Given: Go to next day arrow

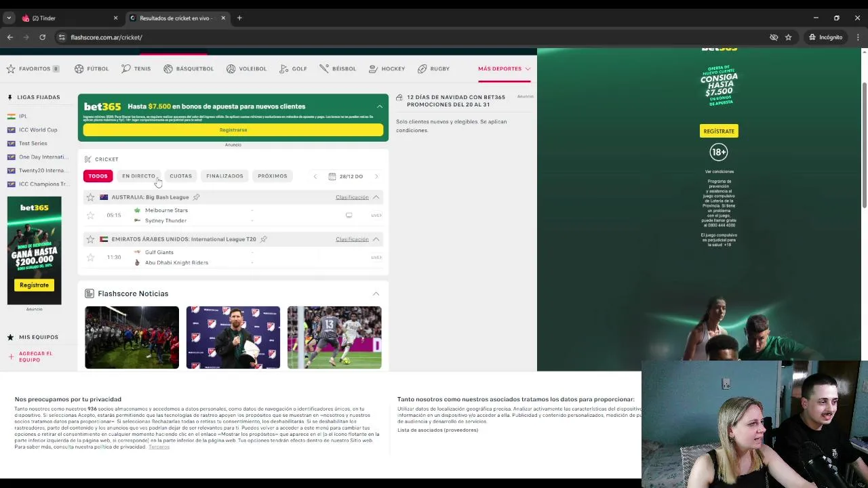Looking at the screenshot, I should 376,176.
